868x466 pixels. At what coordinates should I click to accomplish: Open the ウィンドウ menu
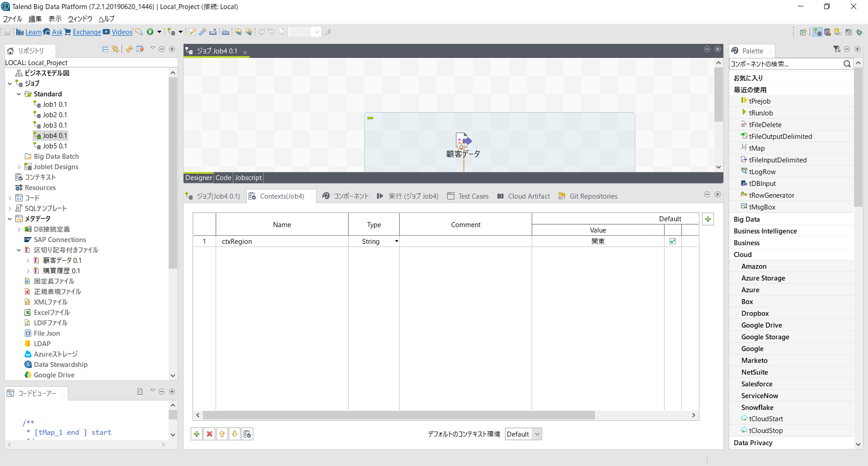[x=80, y=19]
